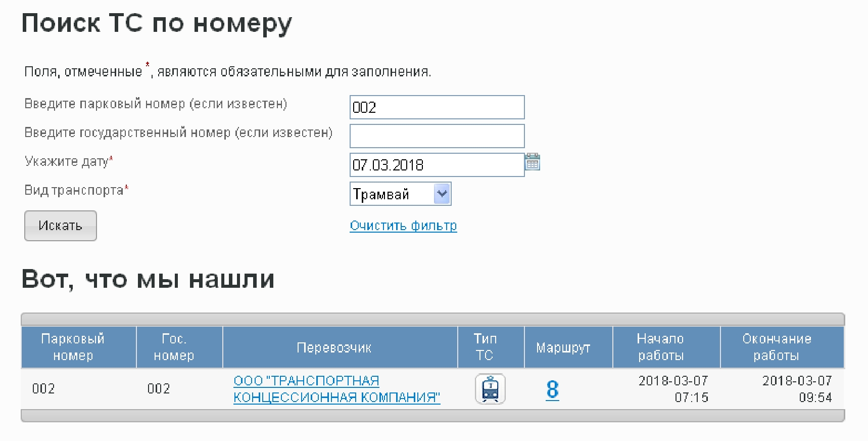
Task: Click the tram vehicle type icon
Action: coord(490,389)
